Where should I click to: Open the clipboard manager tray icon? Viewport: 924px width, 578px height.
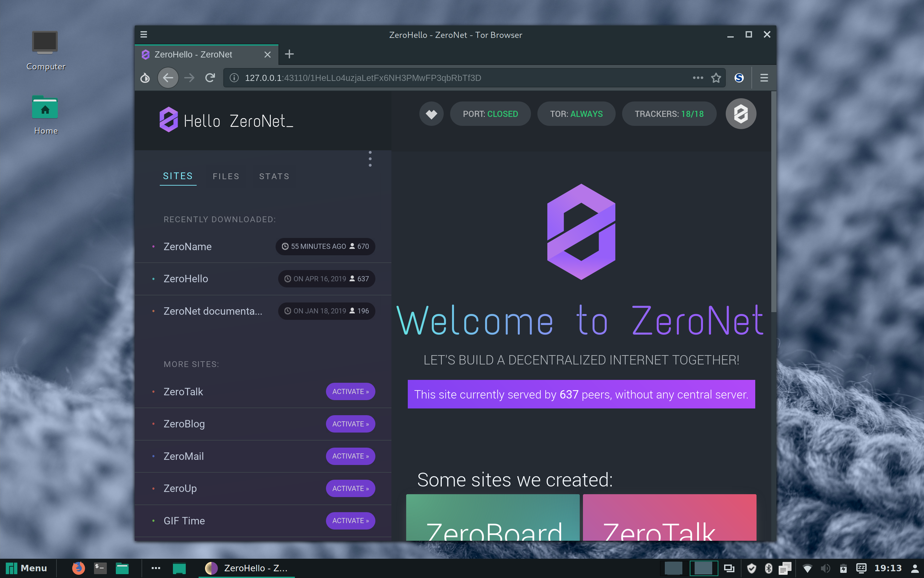point(785,568)
